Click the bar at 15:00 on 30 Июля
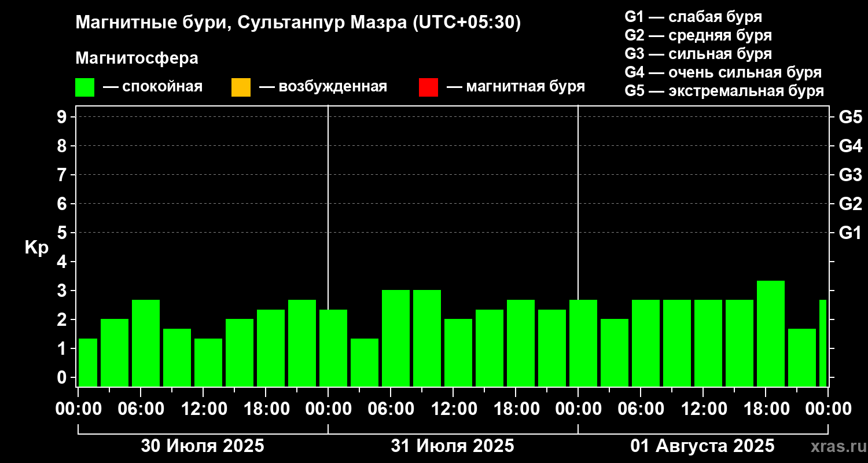 (240, 352)
